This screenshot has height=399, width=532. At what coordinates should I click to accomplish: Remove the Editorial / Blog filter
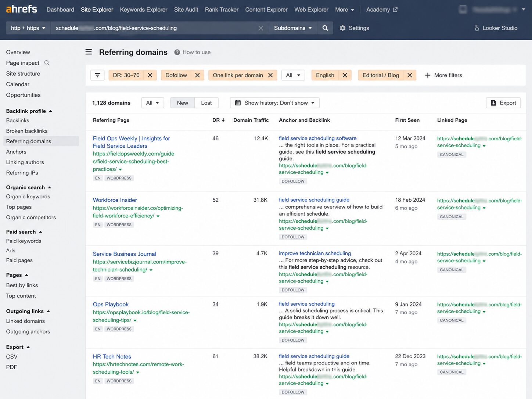[x=410, y=75]
